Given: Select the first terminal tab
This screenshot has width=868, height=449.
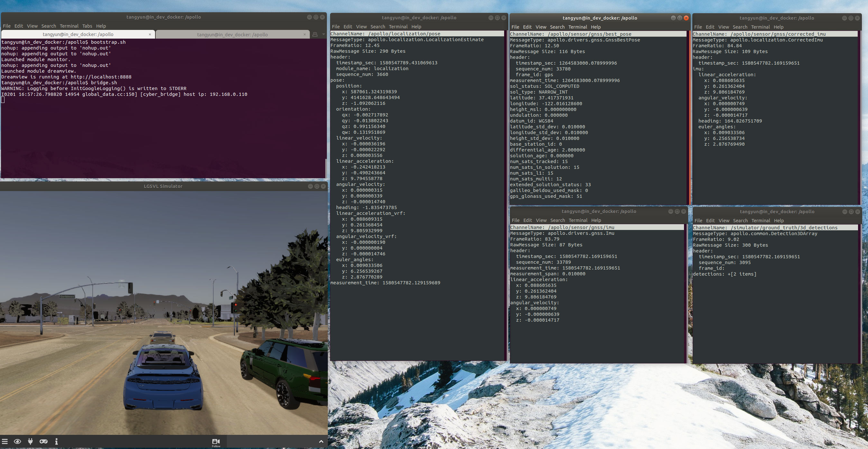Looking at the screenshot, I should (x=78, y=34).
